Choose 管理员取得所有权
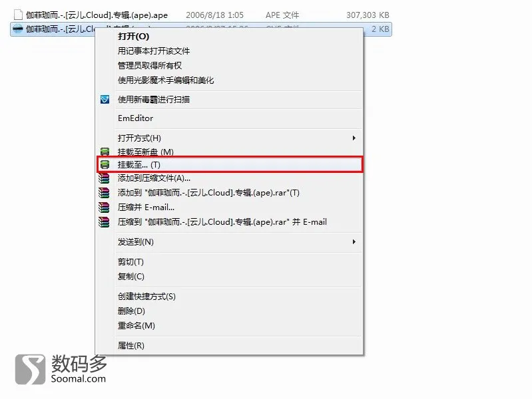532x399 pixels. pos(150,65)
